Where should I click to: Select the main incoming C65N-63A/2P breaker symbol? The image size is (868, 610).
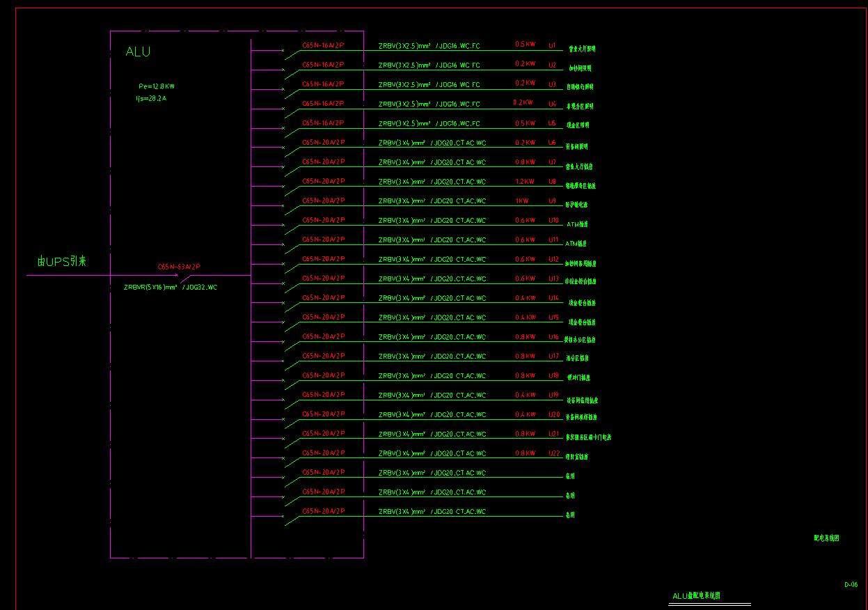coord(182,276)
